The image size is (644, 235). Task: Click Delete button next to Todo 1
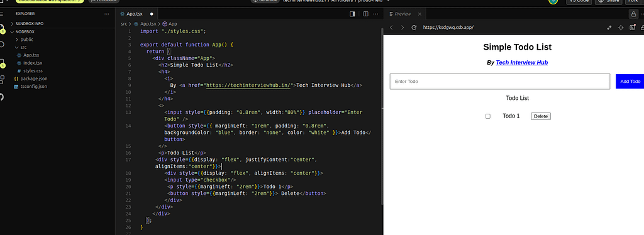(x=540, y=116)
